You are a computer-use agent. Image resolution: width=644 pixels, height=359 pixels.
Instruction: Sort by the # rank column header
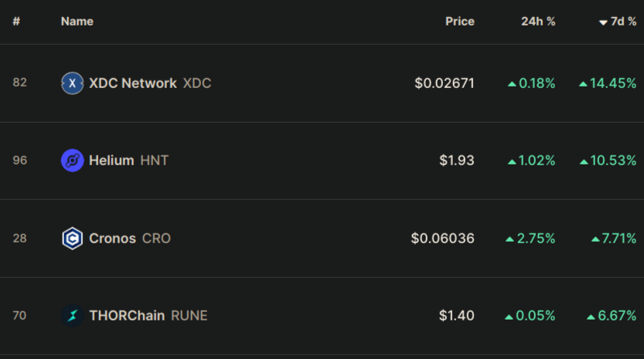(16, 22)
